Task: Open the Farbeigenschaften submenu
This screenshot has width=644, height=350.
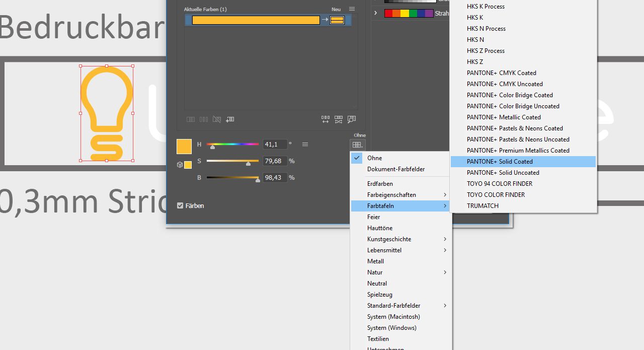Action: [400, 195]
